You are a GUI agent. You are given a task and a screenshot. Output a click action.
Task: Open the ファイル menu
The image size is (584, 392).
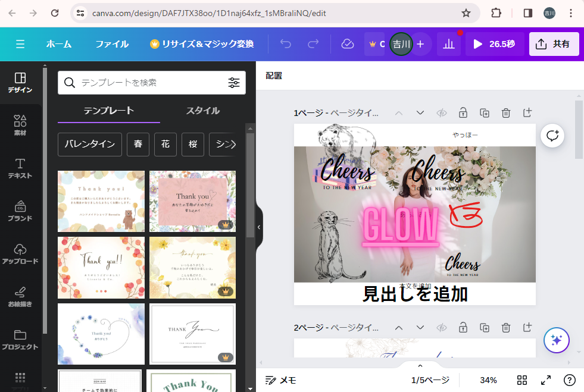112,44
